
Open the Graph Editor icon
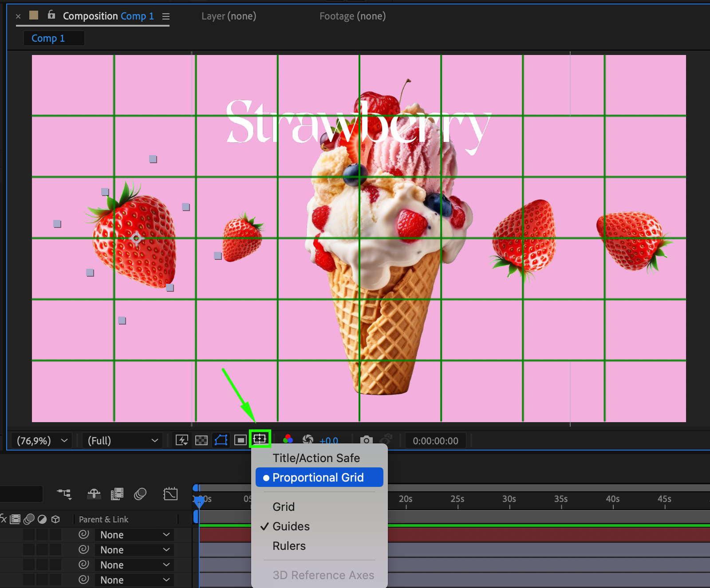tap(170, 494)
